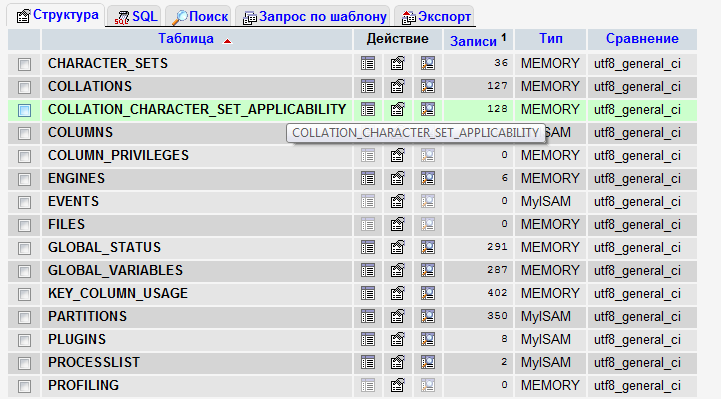Check the PARTITIONS row checkbox

click(x=24, y=317)
